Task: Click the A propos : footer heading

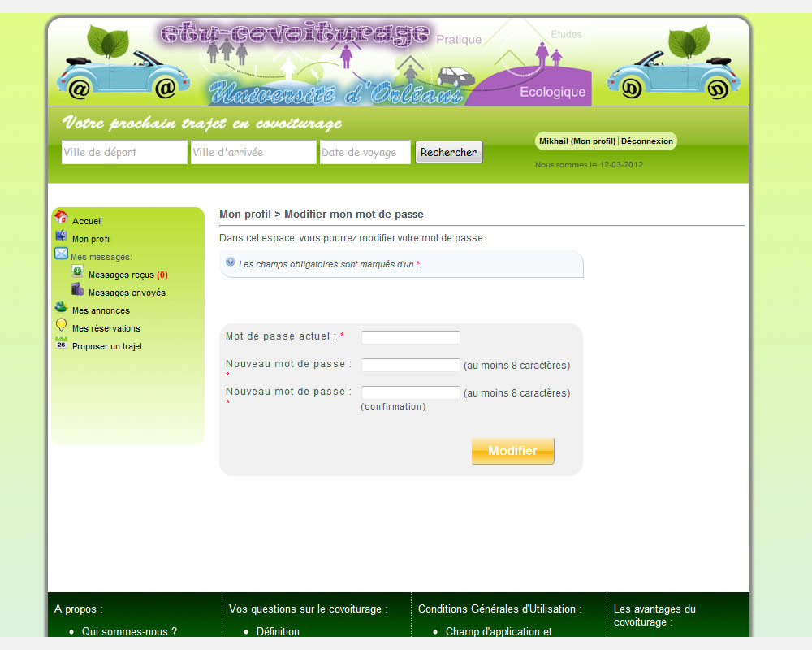Action: 78,609
